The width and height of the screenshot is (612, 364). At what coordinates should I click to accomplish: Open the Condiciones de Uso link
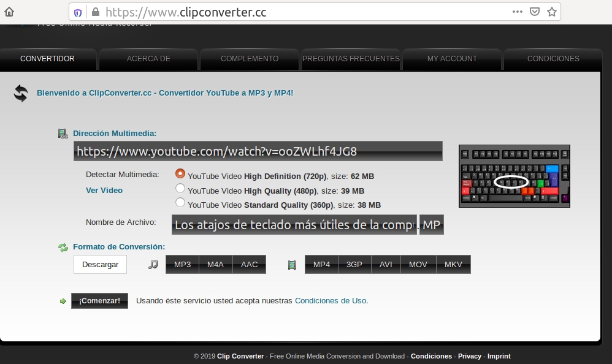tap(331, 301)
